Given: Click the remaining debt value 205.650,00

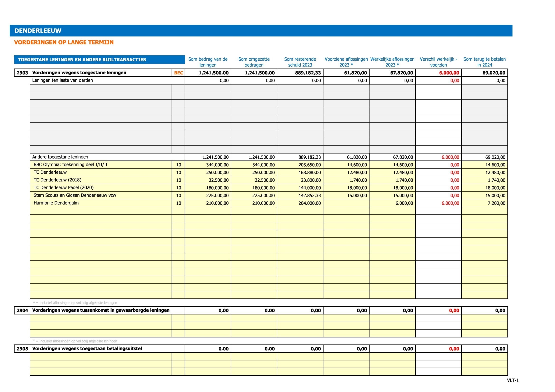Looking at the screenshot, I should pyautogui.click(x=309, y=165).
